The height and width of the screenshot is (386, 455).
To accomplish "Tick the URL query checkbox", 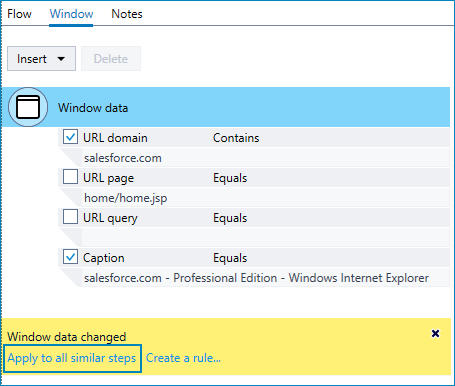I will (70, 217).
